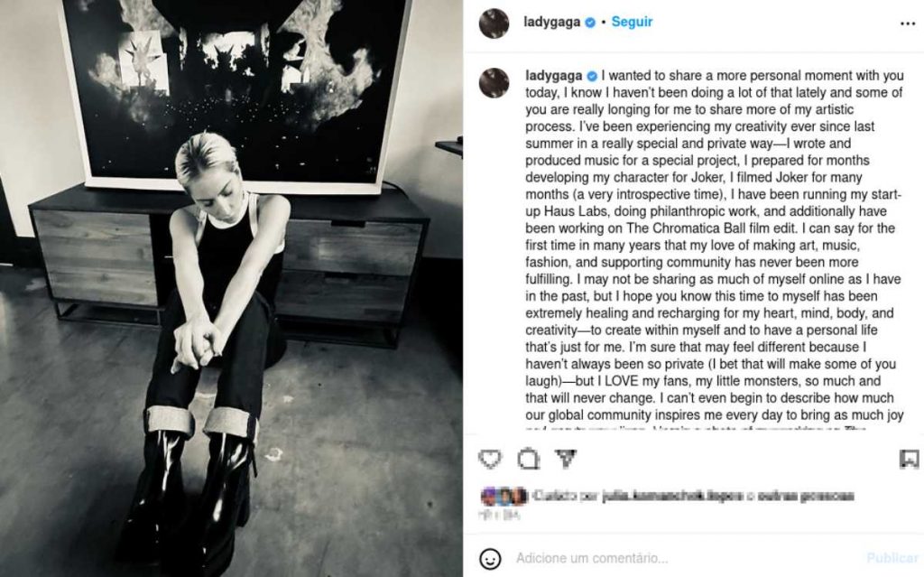Open emoji picker beside comment field
The height and width of the screenshot is (577, 924).
click(x=490, y=558)
